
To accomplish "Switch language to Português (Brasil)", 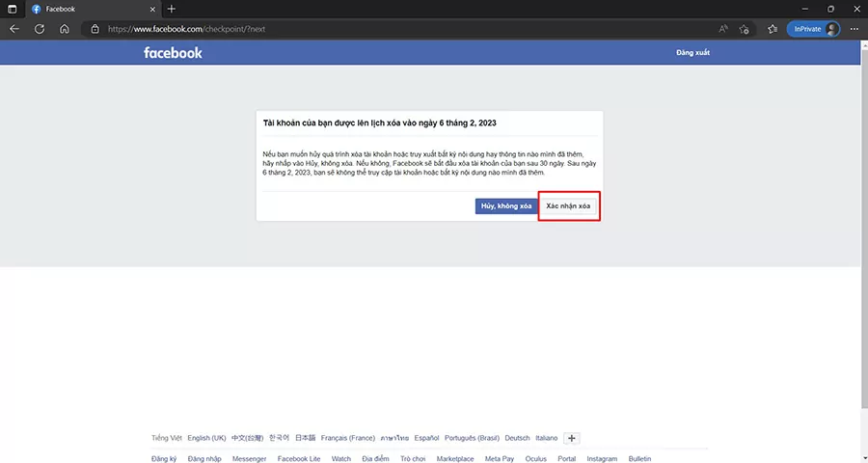I will pos(472,438).
